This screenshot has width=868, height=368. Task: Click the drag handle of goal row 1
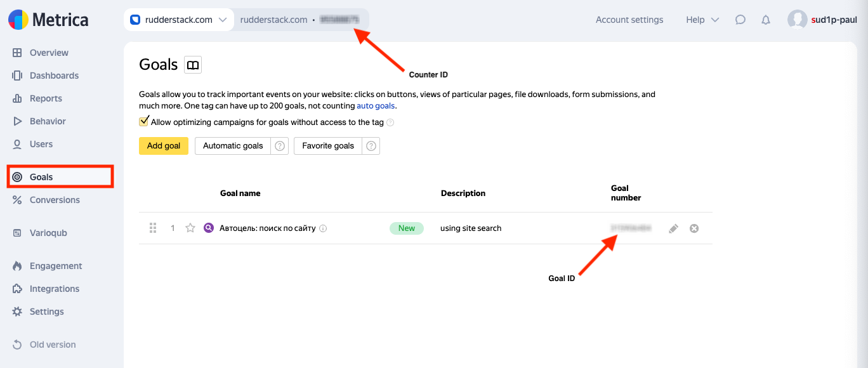pos(153,228)
